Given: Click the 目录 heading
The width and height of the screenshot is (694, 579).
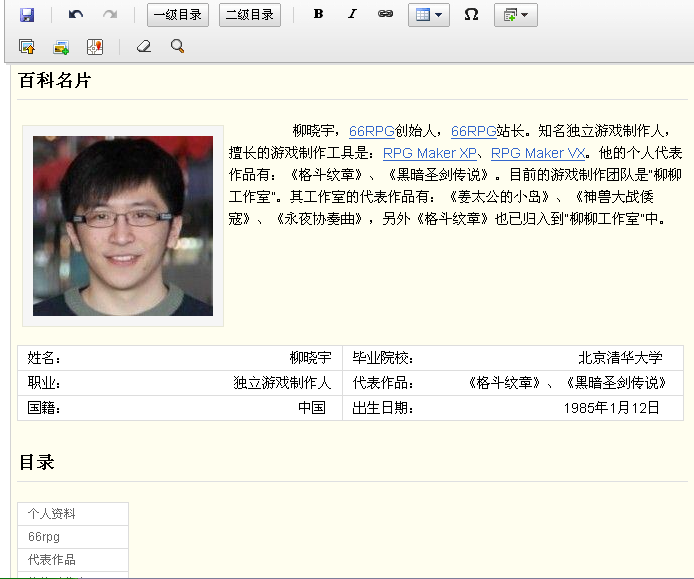Looking at the screenshot, I should (37, 462).
